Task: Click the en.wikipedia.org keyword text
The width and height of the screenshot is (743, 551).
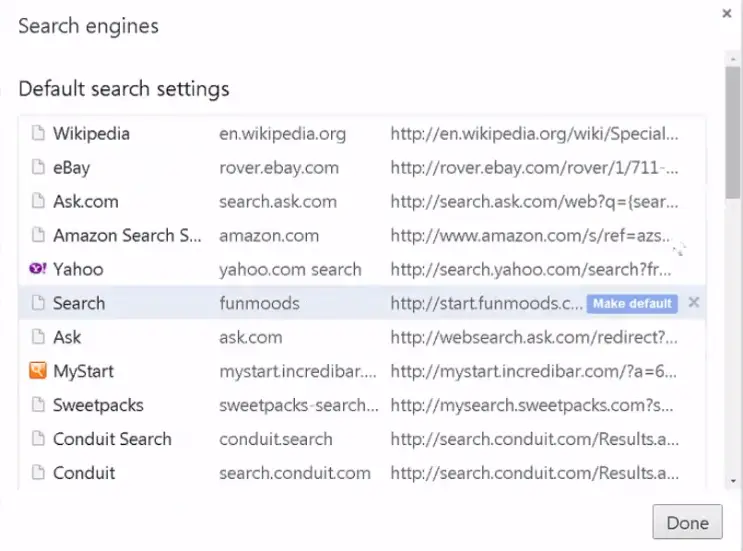Action: pyautogui.click(x=282, y=134)
